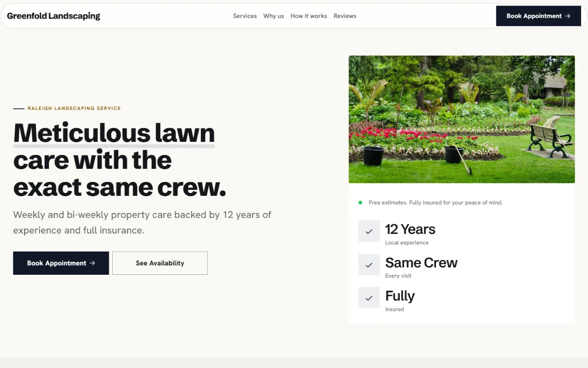Click the arrow in header Book Appointment
Screen dimensions: 588x368
click(567, 16)
